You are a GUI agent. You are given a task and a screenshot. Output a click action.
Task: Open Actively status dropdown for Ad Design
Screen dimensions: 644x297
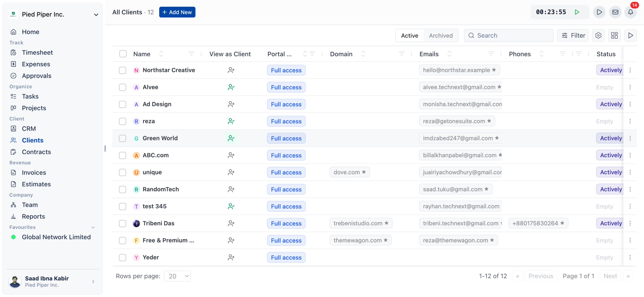point(610,104)
